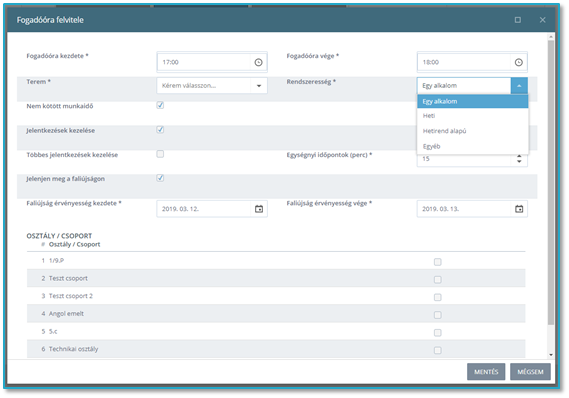
Task: Click the 'Osztály / Csoport' column header
Action: [74, 245]
